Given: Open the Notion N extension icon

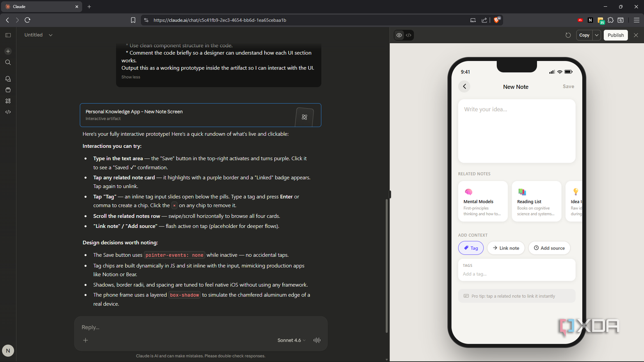Looking at the screenshot, I should click(590, 20).
